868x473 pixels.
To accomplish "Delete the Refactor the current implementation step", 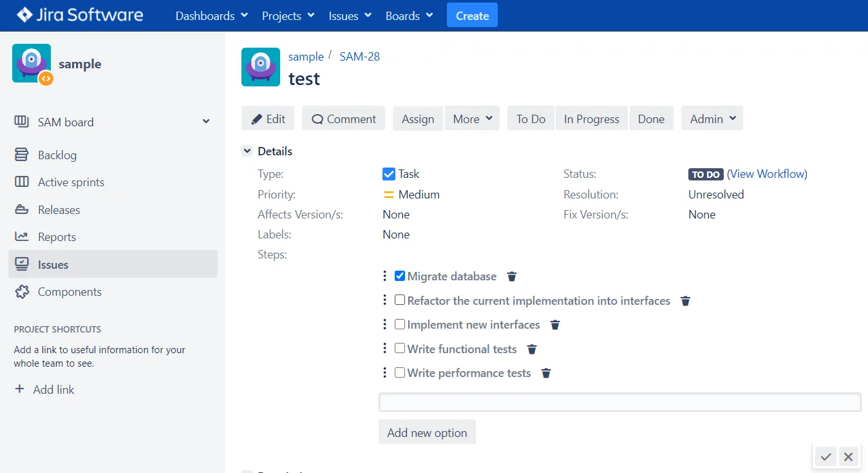I will 686,301.
